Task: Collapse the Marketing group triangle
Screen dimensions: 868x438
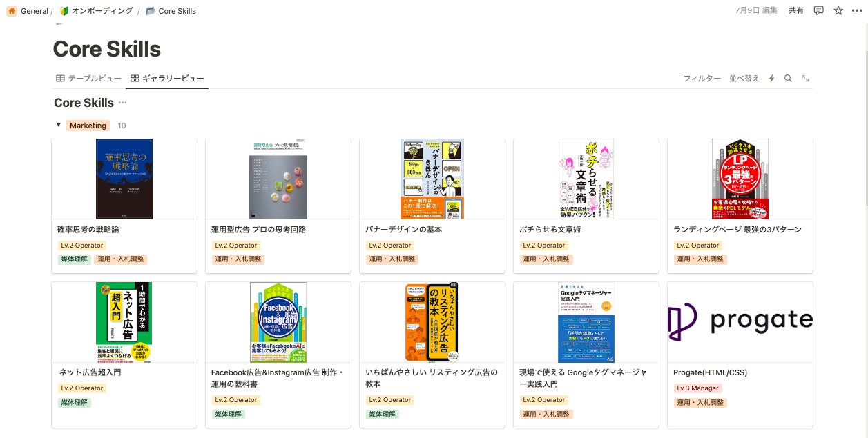Action: tap(59, 125)
